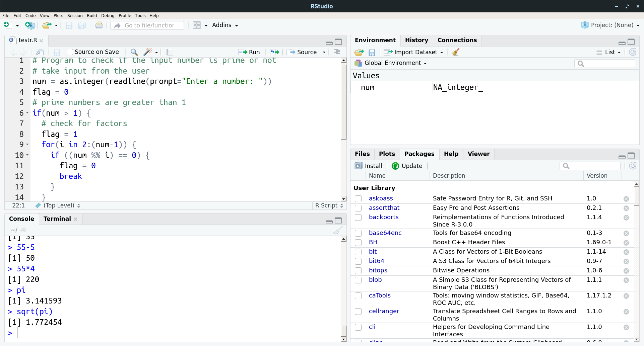Click the Go to file/function search field
Image resolution: width=644 pixels, height=346 pixels.
(147, 25)
